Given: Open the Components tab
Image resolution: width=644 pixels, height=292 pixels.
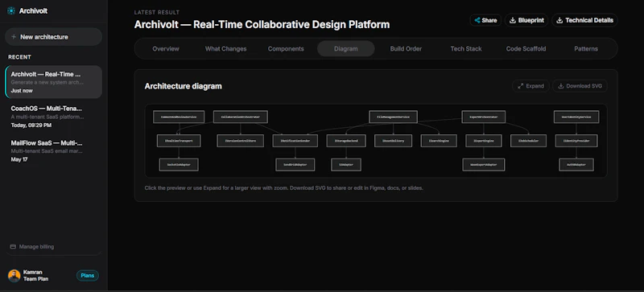Looking at the screenshot, I should point(286,48).
